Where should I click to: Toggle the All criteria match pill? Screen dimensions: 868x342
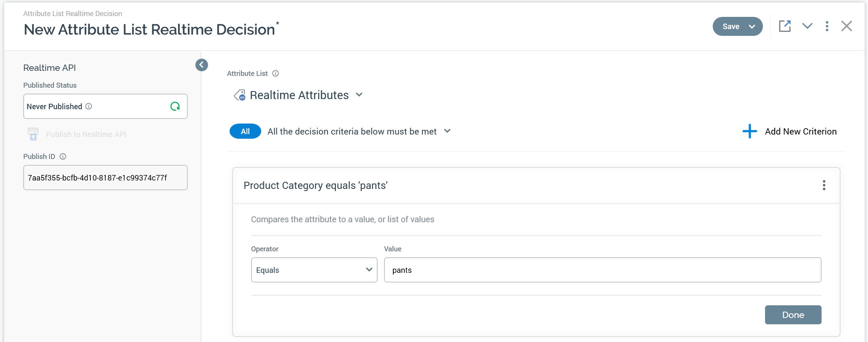(245, 131)
